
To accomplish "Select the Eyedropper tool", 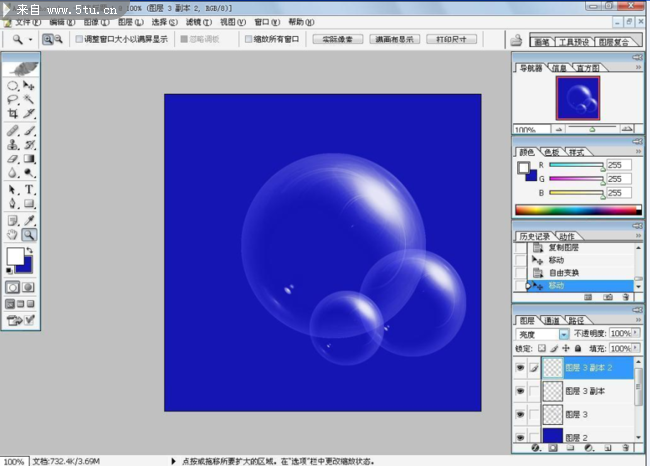I will click(x=29, y=220).
